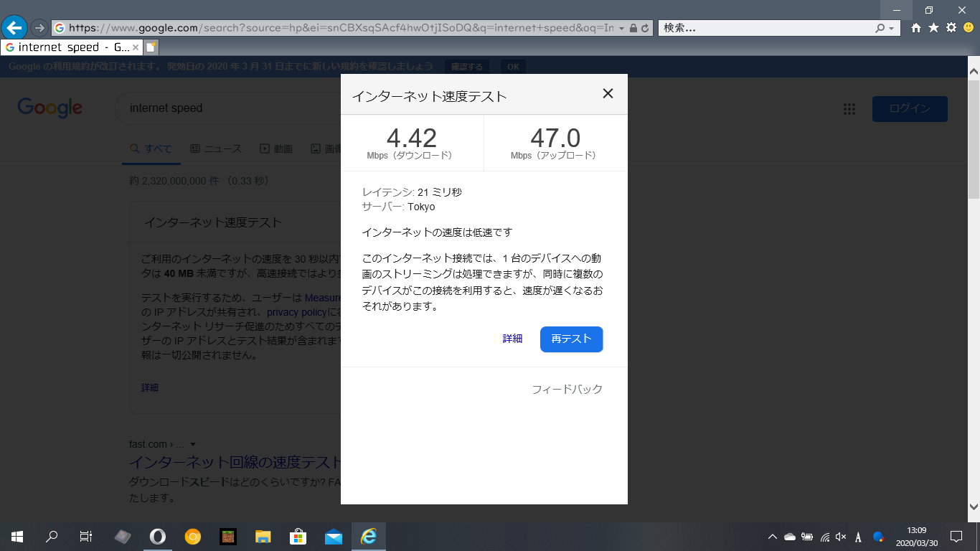Open Microsoft Store from the taskbar
The width and height of the screenshot is (980, 551).
[298, 536]
